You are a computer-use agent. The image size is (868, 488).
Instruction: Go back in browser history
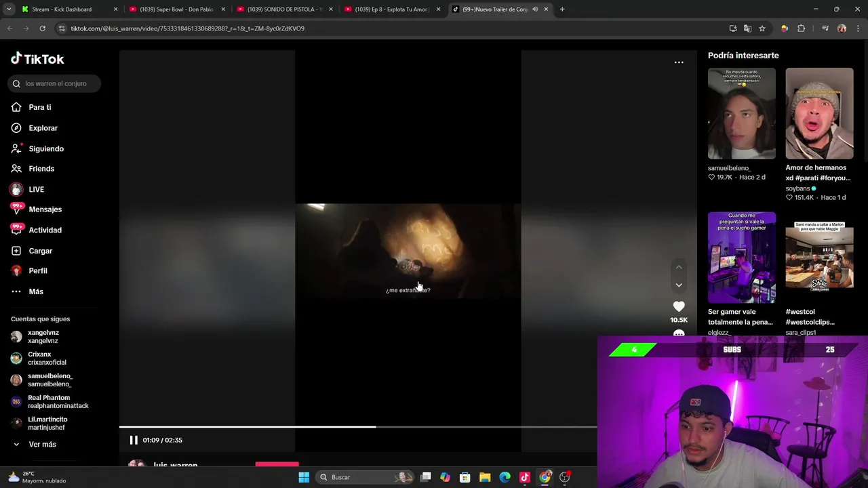pyautogui.click(x=9, y=28)
